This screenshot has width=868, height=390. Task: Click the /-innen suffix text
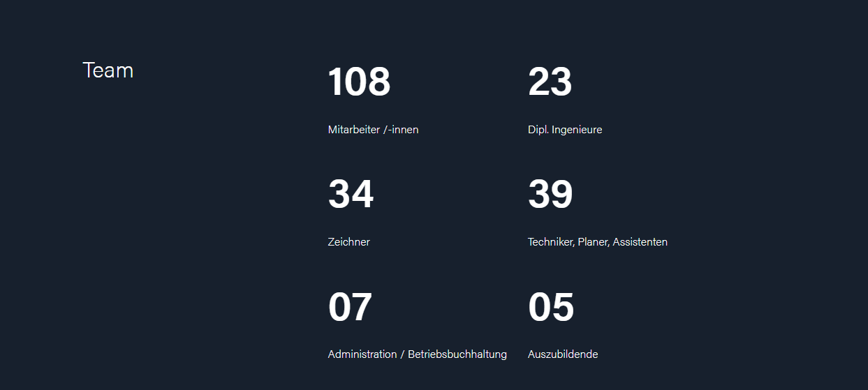[402, 130]
